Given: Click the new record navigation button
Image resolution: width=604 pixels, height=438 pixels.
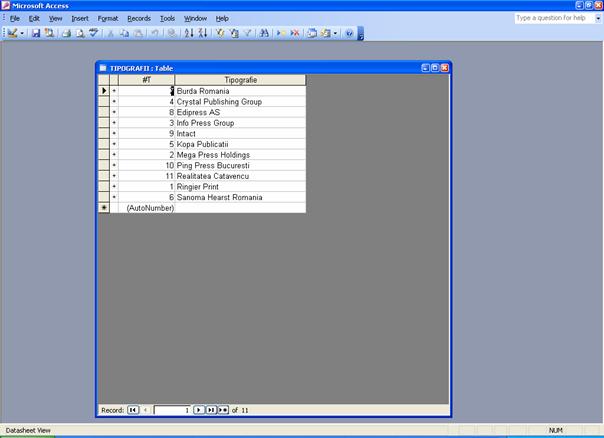Looking at the screenshot, I should point(223,410).
